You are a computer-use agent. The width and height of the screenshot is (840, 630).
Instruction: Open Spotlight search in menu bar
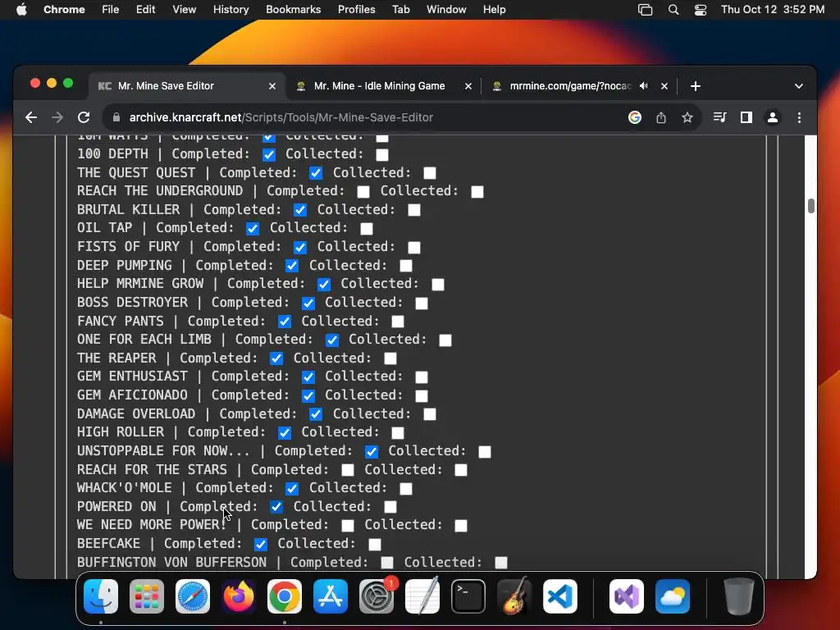coord(673,10)
